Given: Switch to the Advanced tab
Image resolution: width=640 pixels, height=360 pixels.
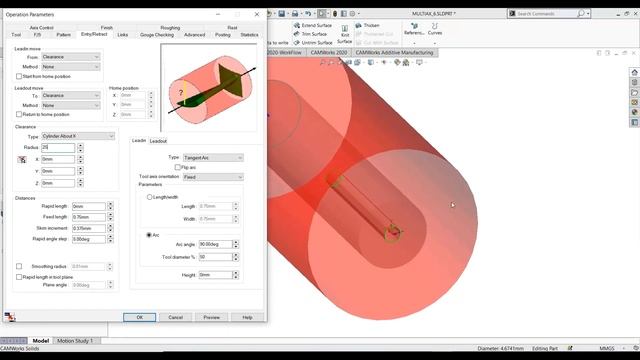Looking at the screenshot, I should click(x=194, y=35).
